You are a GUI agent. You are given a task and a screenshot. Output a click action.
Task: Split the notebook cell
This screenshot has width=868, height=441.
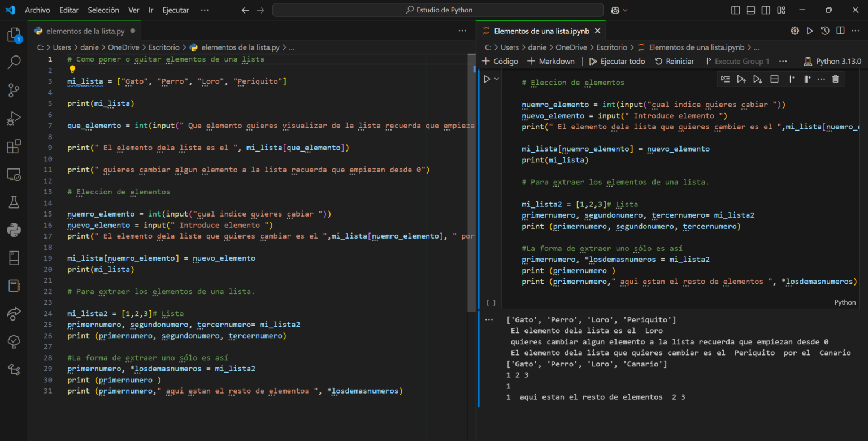[775, 79]
